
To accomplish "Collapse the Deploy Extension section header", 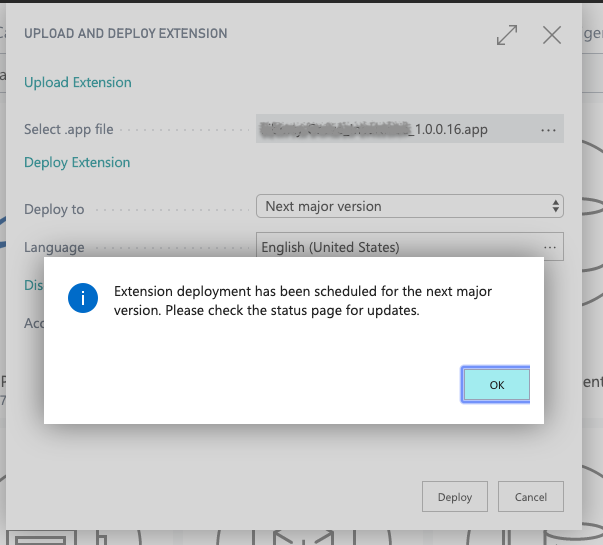I will 77,162.
